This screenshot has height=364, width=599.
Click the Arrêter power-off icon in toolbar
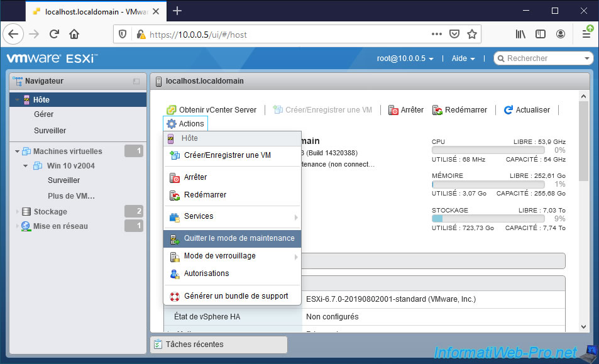coord(393,110)
